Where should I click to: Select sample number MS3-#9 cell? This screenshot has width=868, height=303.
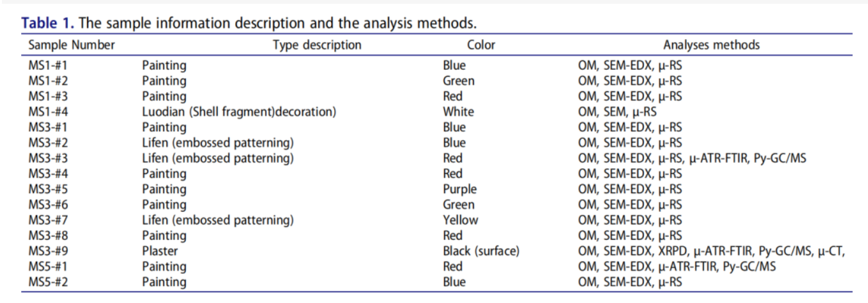coord(47,251)
